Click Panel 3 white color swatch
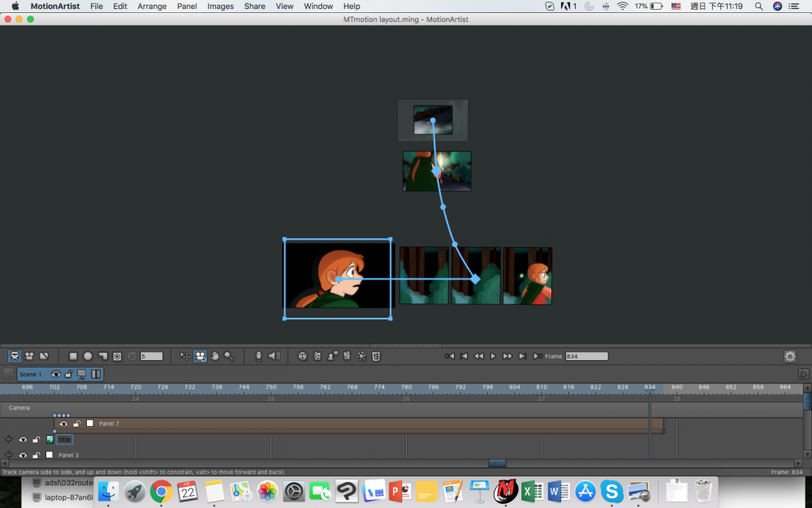812x508 pixels. pyautogui.click(x=50, y=455)
